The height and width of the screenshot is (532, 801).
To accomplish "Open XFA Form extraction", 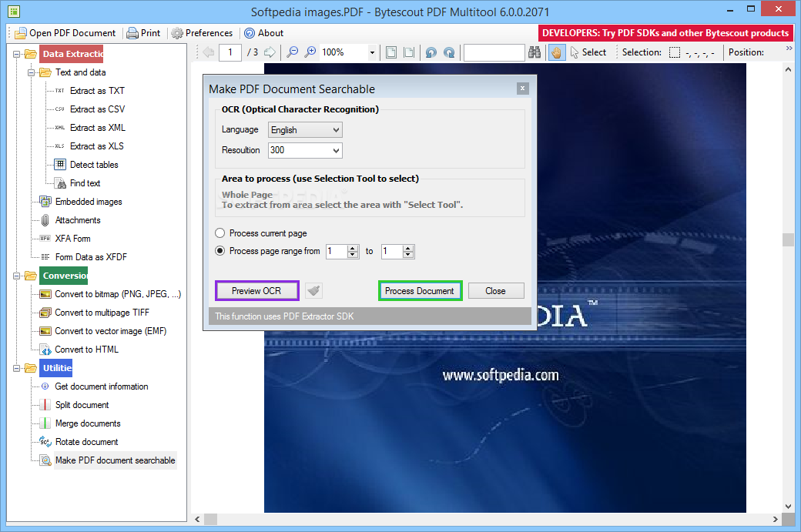I will (x=72, y=239).
